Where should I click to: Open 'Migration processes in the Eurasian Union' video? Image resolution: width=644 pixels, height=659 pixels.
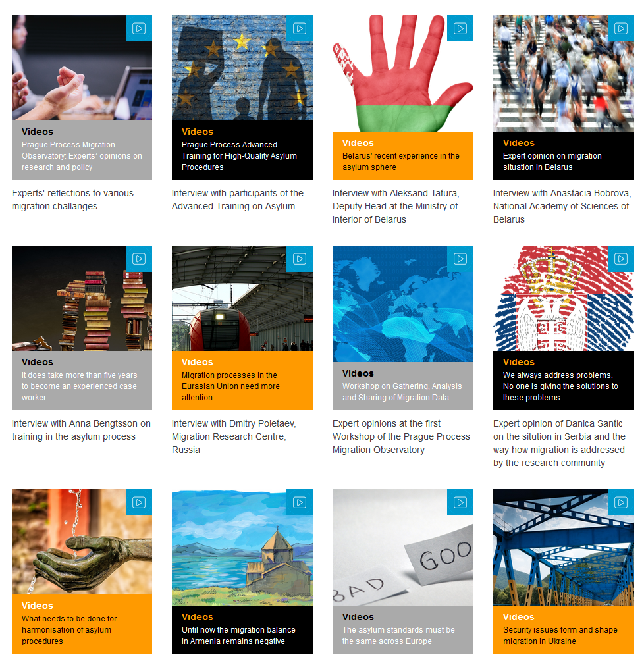[230, 386]
